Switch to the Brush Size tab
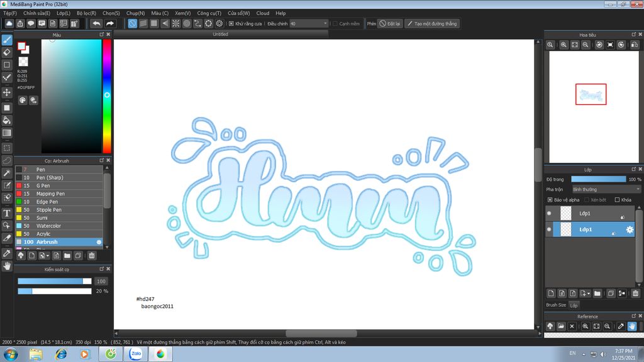 click(x=556, y=305)
